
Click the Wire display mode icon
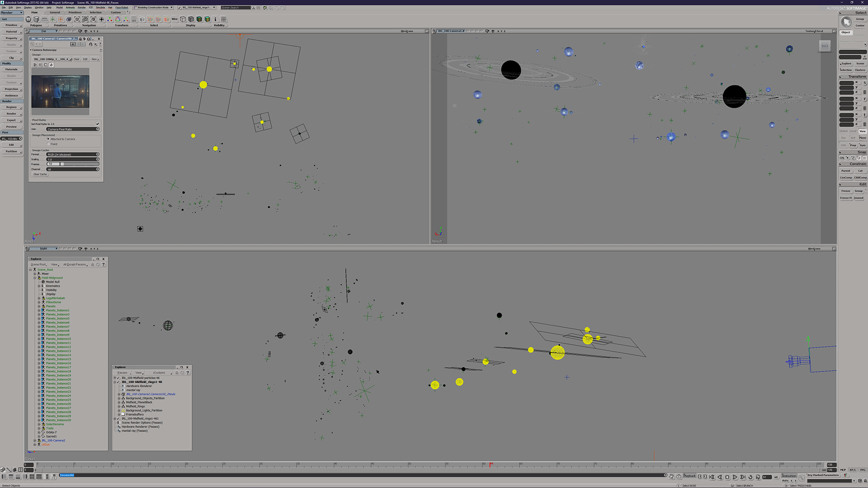point(175,19)
